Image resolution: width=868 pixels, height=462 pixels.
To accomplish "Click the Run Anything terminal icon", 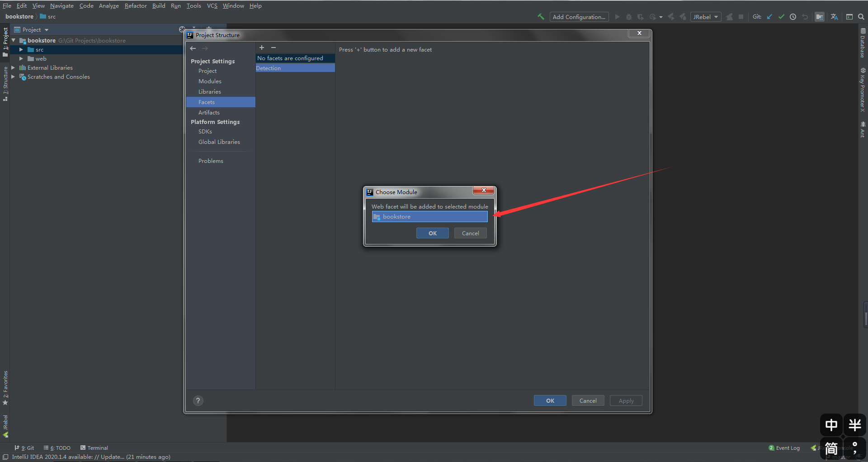I will coord(849,17).
